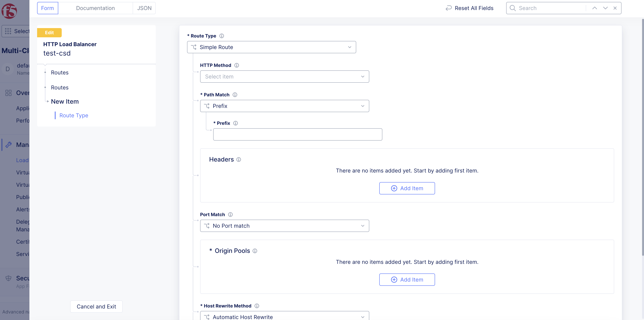Click the Route Type info icon
Screen dimensions: 644x320
coord(221,36)
